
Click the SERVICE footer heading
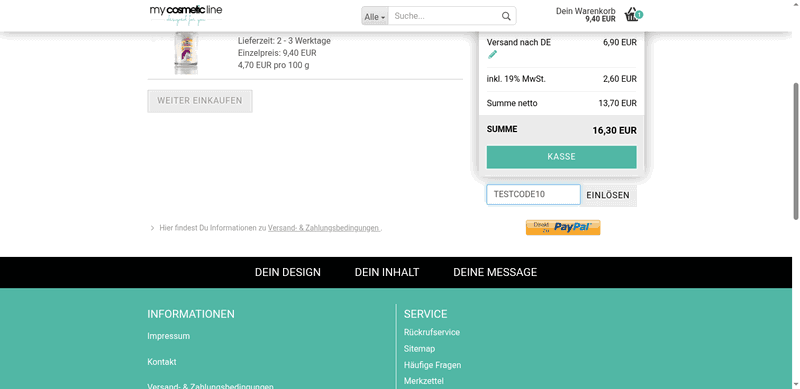[x=426, y=314]
